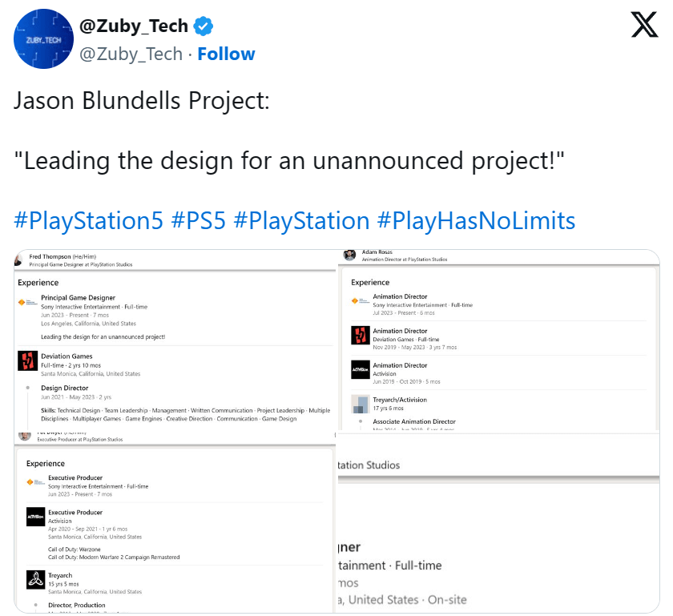Click the @Zuby_Tech username handle
This screenshot has width=673, height=616.
point(133,54)
